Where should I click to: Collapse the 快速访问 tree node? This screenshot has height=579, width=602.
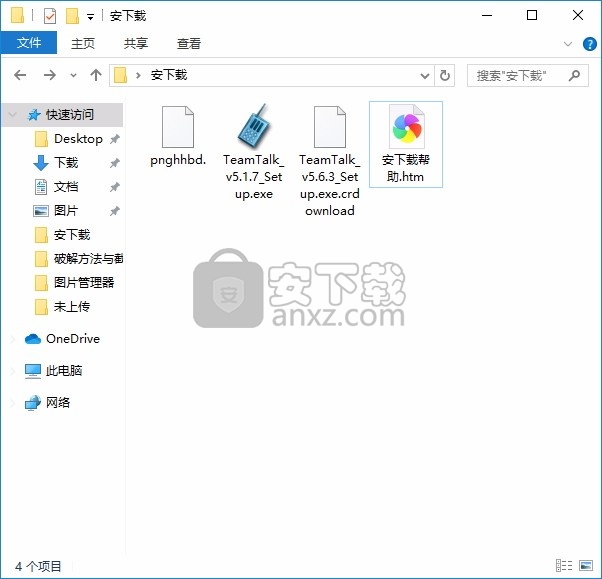(x=13, y=114)
